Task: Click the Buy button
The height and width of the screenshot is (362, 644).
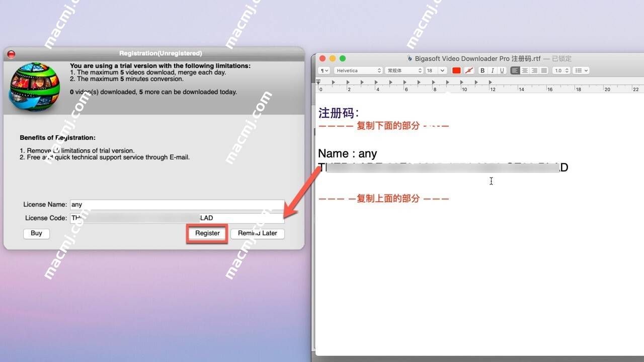Action: point(36,233)
